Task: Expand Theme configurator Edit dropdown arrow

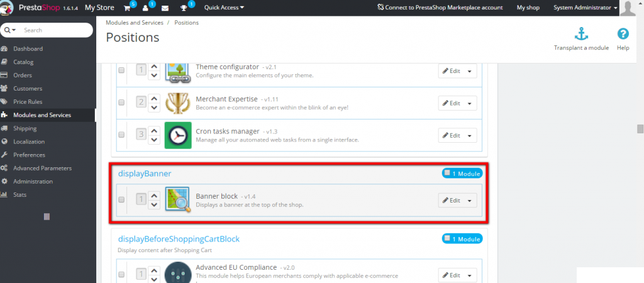Action: (x=470, y=71)
